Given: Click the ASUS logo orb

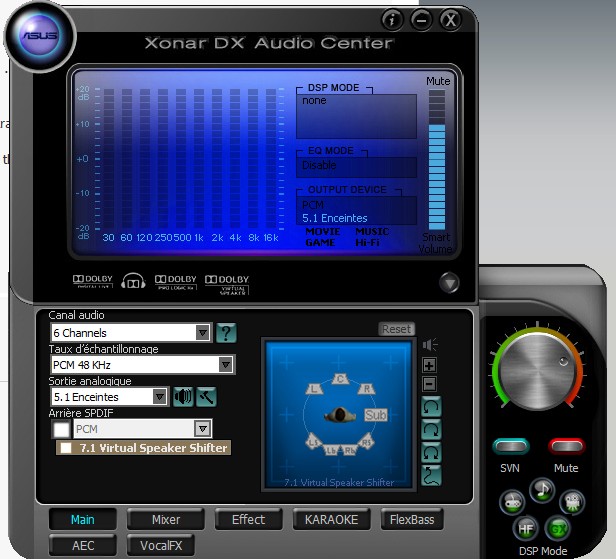Looking at the screenshot, I should point(39,36).
